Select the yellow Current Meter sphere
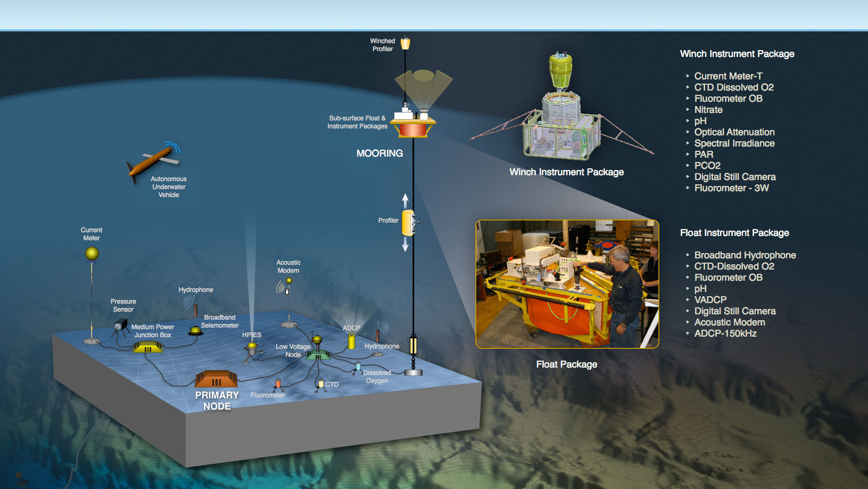The height and width of the screenshot is (489, 868). click(x=92, y=254)
